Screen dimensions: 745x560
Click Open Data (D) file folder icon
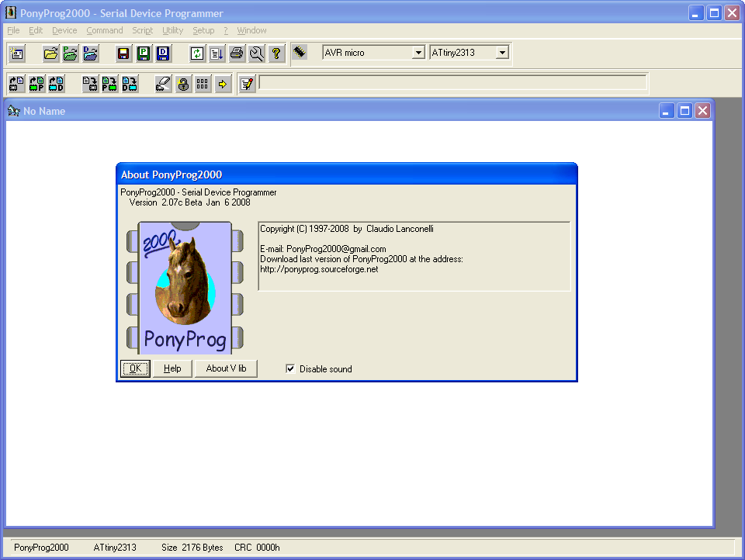(90, 54)
